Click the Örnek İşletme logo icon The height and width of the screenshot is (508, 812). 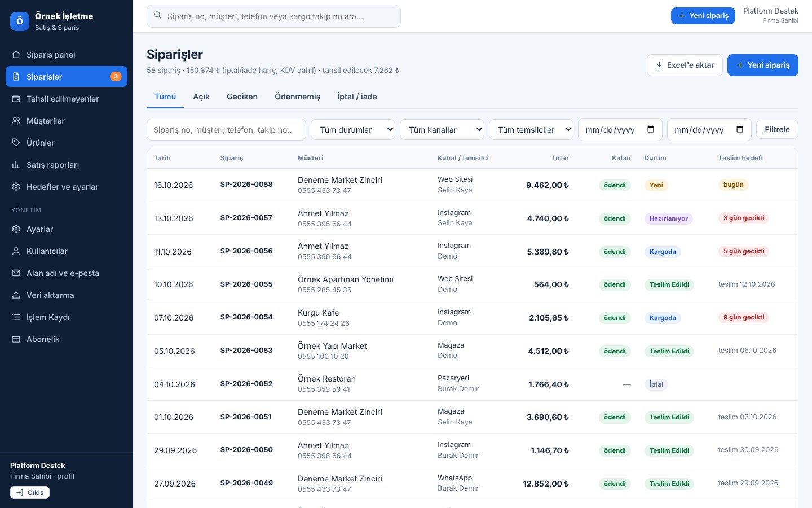pyautogui.click(x=20, y=21)
